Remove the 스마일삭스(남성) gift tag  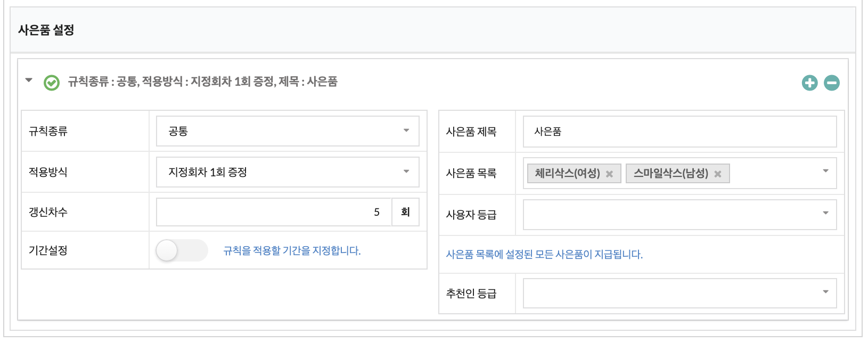click(718, 174)
